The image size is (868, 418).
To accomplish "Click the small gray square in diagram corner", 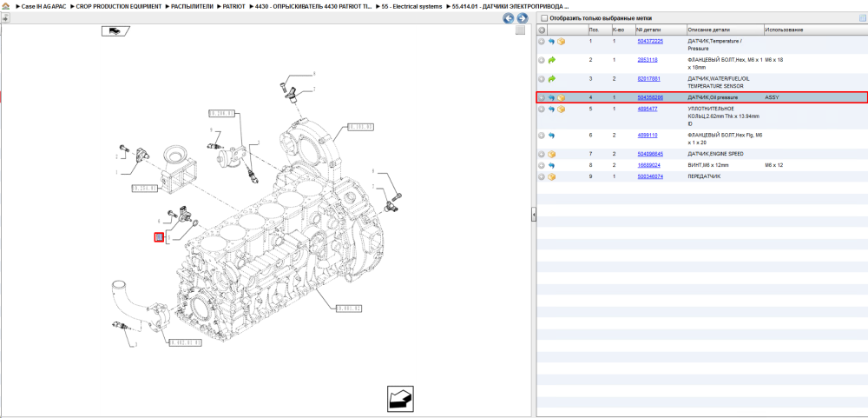I will tap(520, 30).
